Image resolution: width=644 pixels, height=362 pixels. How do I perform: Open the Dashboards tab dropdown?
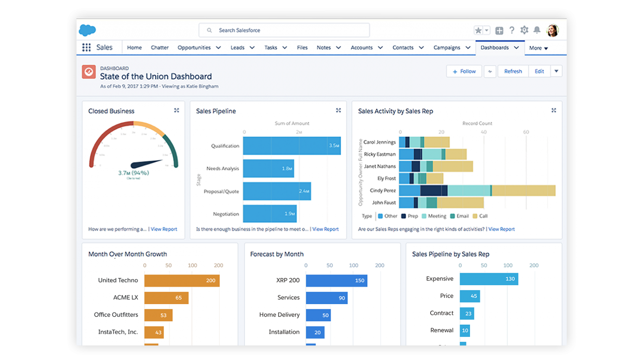coord(516,48)
